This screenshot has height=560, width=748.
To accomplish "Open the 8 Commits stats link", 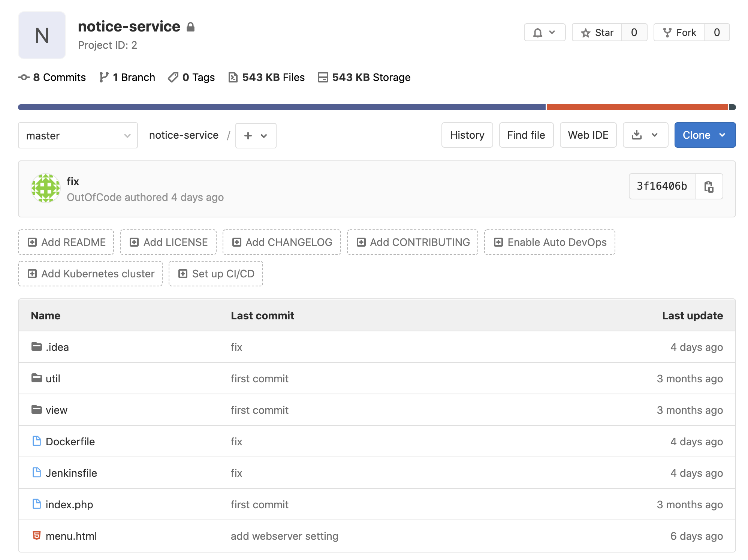I will point(52,77).
